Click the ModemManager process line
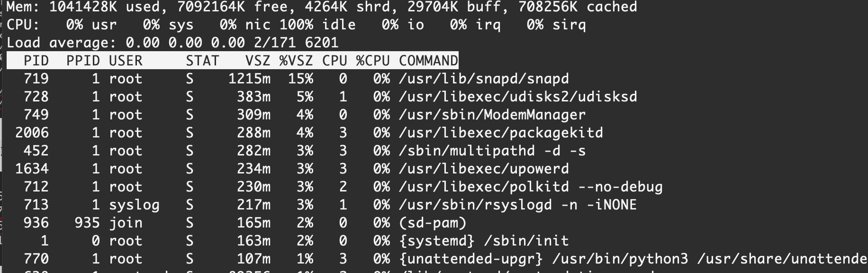This screenshot has width=868, height=273. [492, 115]
